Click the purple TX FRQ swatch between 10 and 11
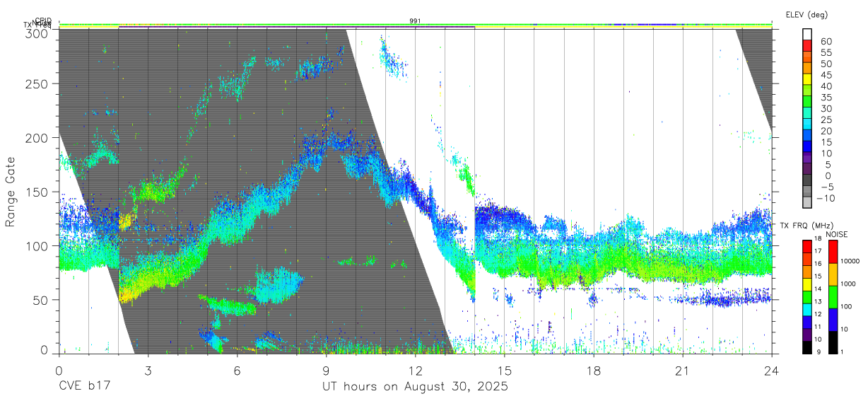This screenshot has width=868, height=401. (x=807, y=334)
